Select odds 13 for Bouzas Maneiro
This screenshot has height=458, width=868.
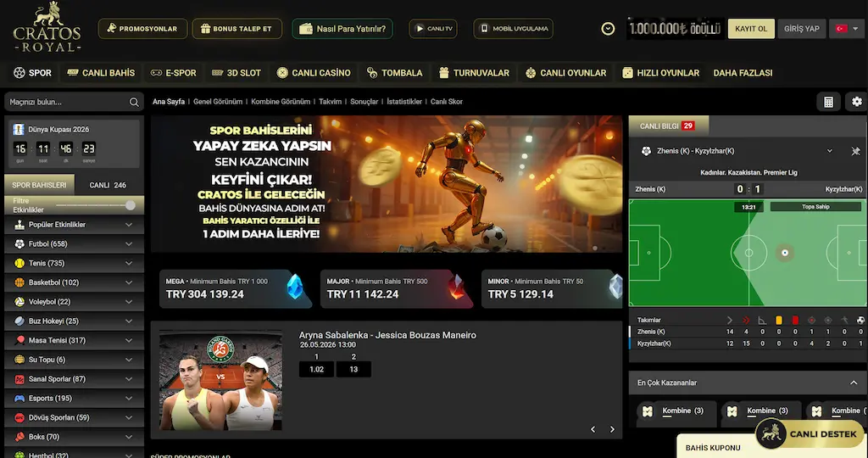(x=353, y=370)
